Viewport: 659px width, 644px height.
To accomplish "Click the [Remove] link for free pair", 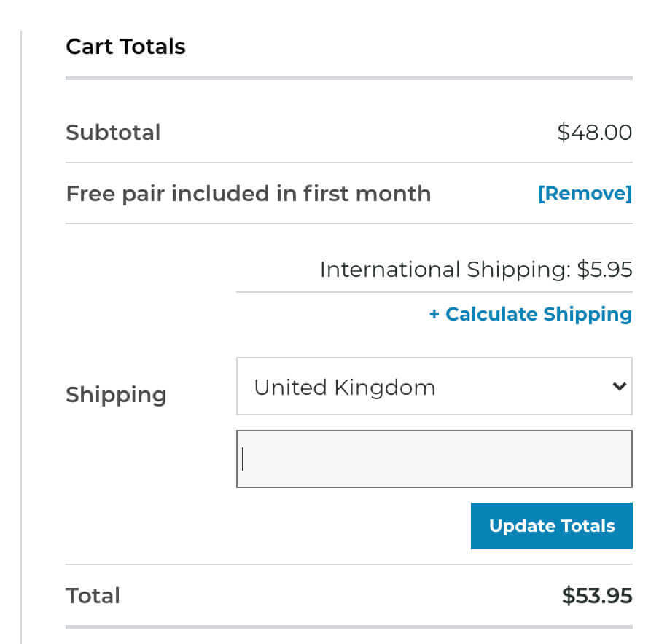I will click(x=584, y=193).
